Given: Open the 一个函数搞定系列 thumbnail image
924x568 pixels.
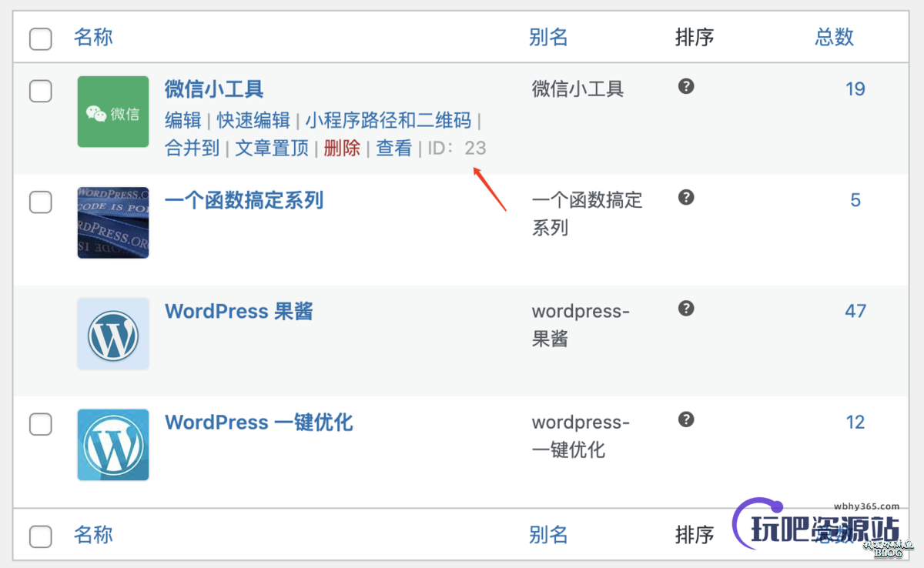Looking at the screenshot, I should 113,222.
